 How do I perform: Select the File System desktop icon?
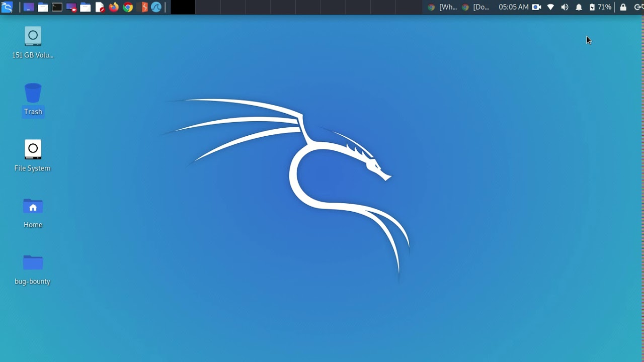coord(33,156)
